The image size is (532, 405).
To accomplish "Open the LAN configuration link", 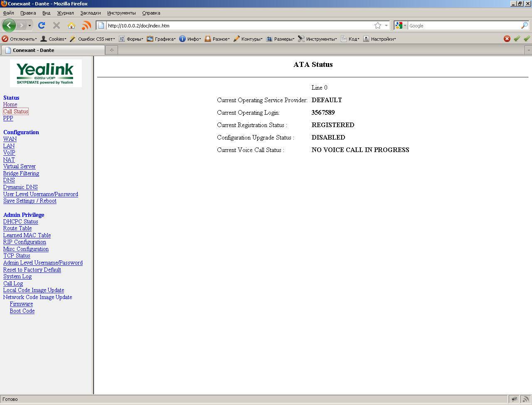I will click(9, 146).
